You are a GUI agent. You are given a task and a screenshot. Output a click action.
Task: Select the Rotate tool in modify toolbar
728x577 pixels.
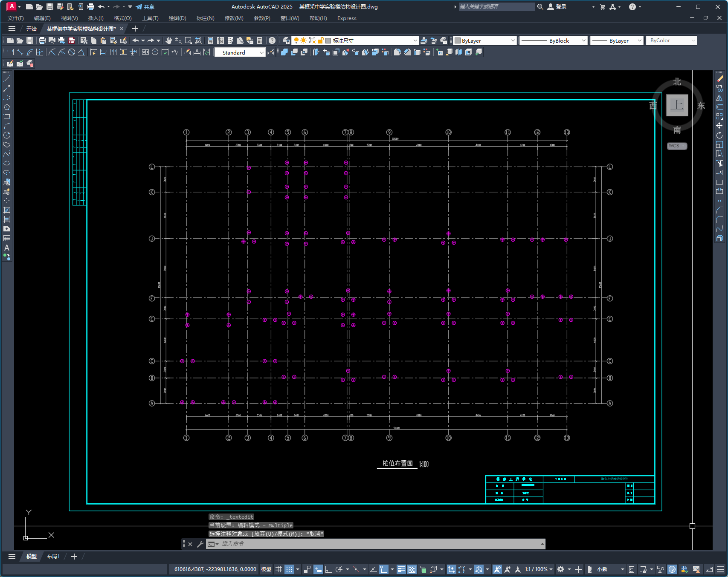(719, 135)
